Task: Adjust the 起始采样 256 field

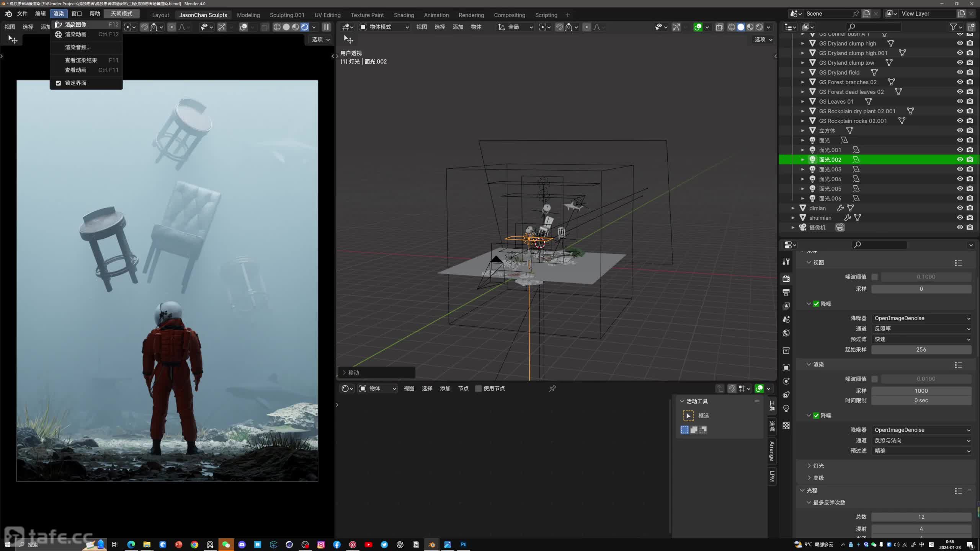Action: (921, 350)
